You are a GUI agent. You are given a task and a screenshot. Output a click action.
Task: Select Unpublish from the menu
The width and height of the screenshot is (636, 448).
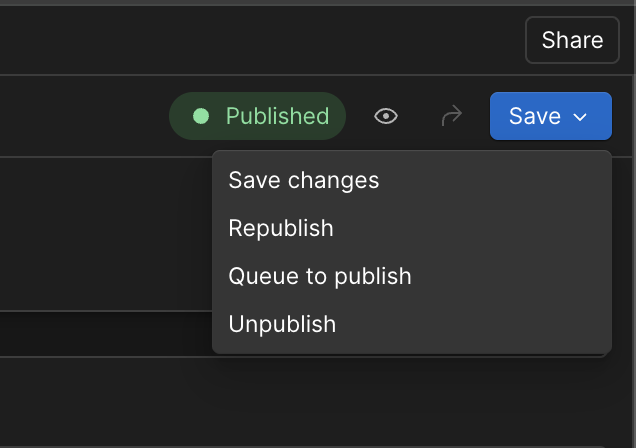[x=412, y=324]
